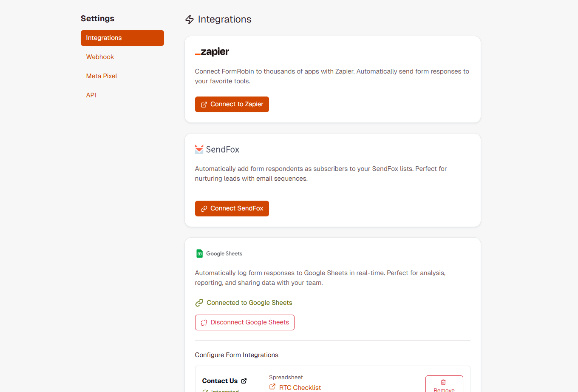Open the RTC Checklist spreadsheet link
The image size is (578, 392).
click(300, 387)
